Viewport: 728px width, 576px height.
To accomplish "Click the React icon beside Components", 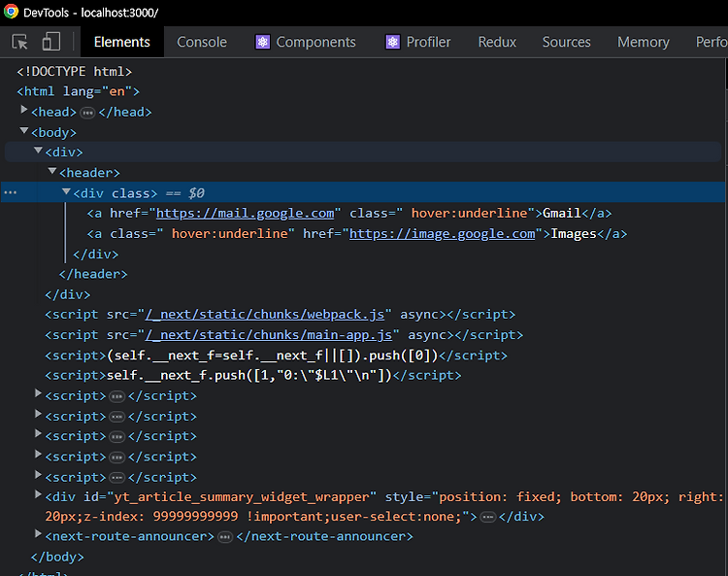I will click(262, 43).
